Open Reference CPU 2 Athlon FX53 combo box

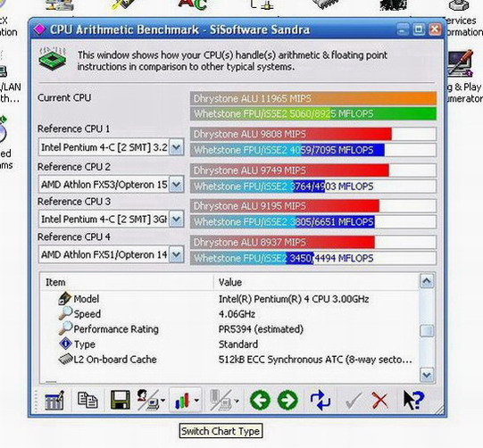[x=111, y=185]
